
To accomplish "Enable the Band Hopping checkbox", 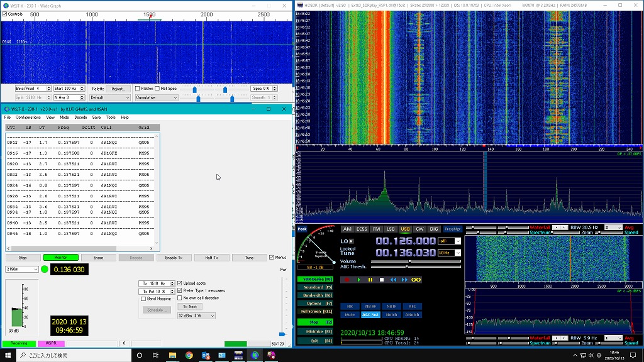I will click(x=143, y=299).
